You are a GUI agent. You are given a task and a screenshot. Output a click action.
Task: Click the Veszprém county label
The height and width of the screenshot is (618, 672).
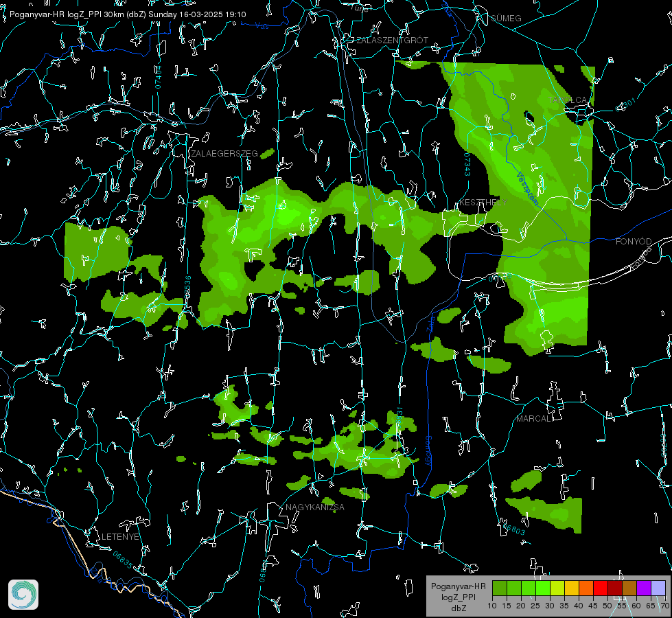[527, 189]
